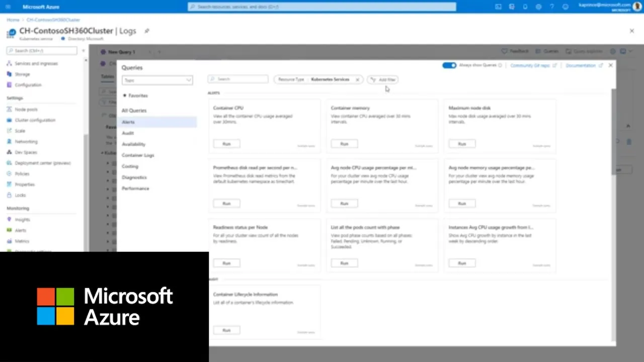The image size is (644, 362).
Task: Open the layout dropdown in Logs toolbar
Action: click(625, 51)
